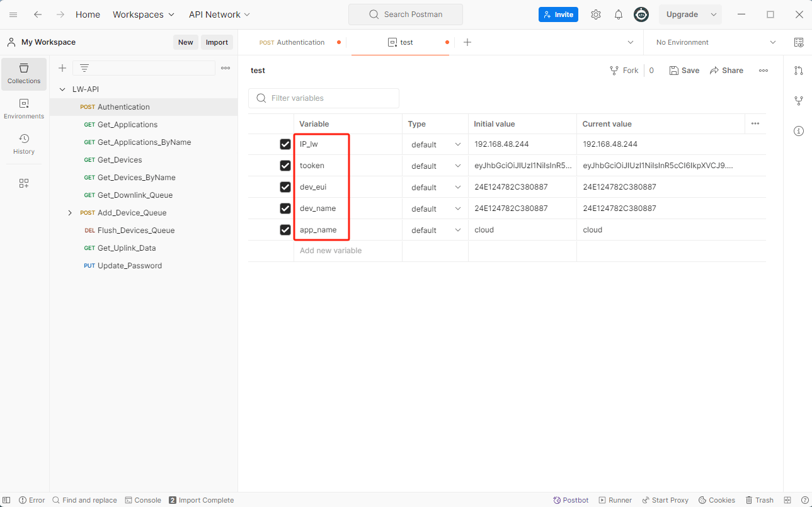This screenshot has height=507, width=812.
Task: Toggle the sidebar from status bar
Action: coord(6,500)
